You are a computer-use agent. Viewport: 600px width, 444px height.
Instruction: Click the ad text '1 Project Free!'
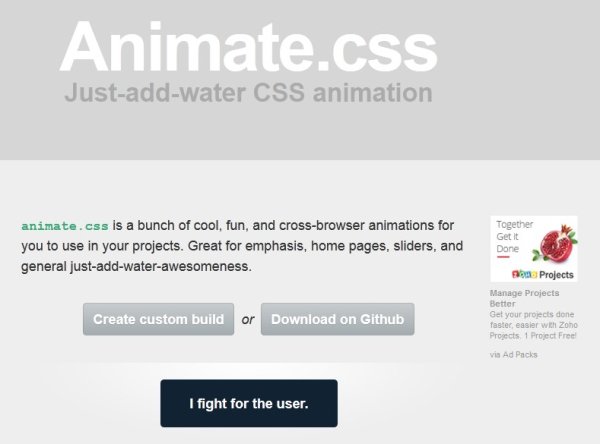550,336
